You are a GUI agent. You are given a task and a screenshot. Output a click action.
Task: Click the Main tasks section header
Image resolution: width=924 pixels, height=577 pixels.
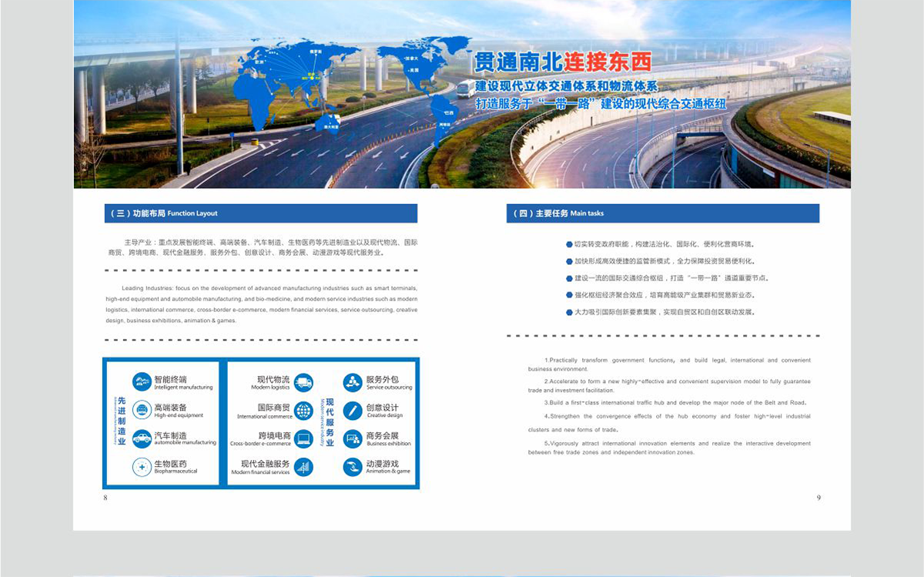pos(662,213)
